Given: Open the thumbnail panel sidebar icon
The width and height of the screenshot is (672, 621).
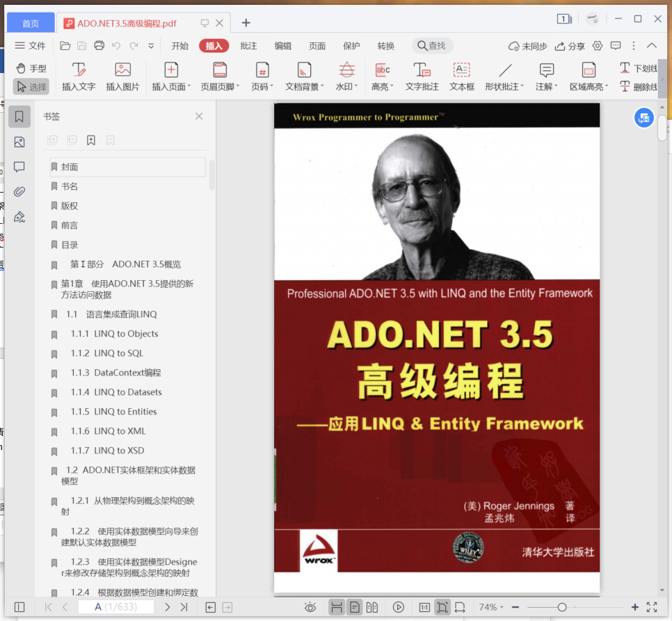Looking at the screenshot, I should click(x=19, y=142).
